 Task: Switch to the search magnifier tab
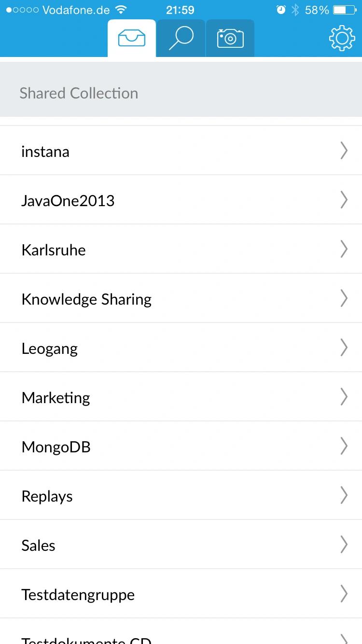[x=181, y=38]
